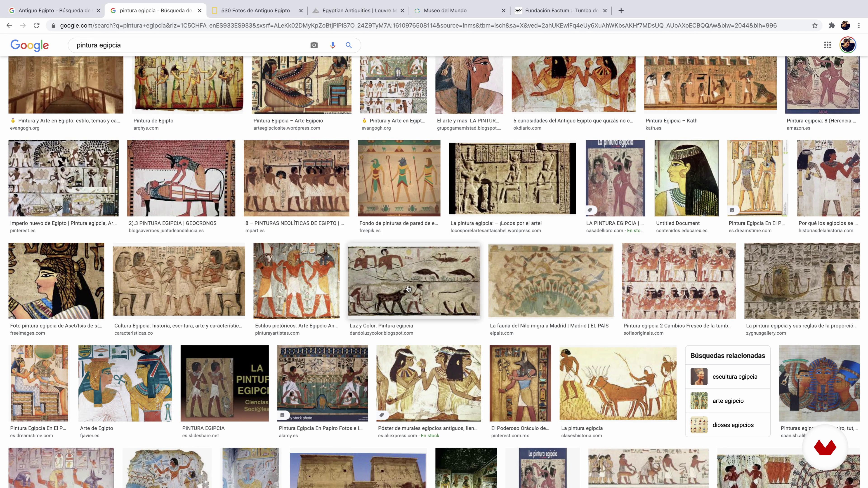Open 'La fauna del Nilo migra a Madrid' link
The width and height of the screenshot is (868, 488).
click(x=549, y=326)
